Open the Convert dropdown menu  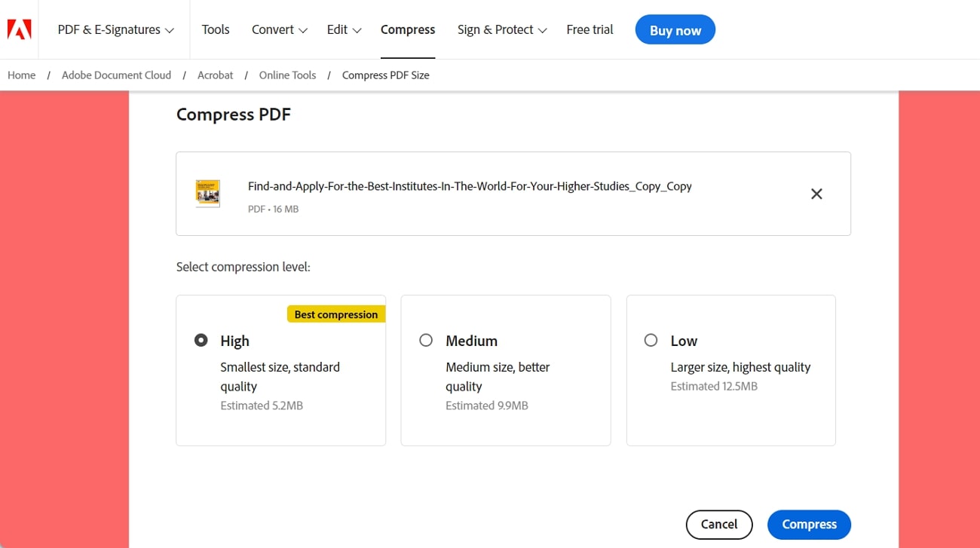pos(279,29)
